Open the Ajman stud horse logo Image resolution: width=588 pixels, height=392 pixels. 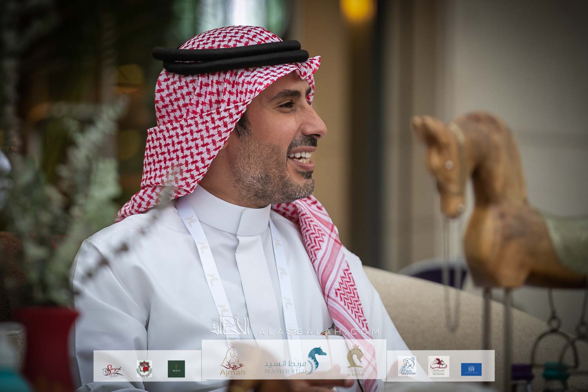point(233,363)
